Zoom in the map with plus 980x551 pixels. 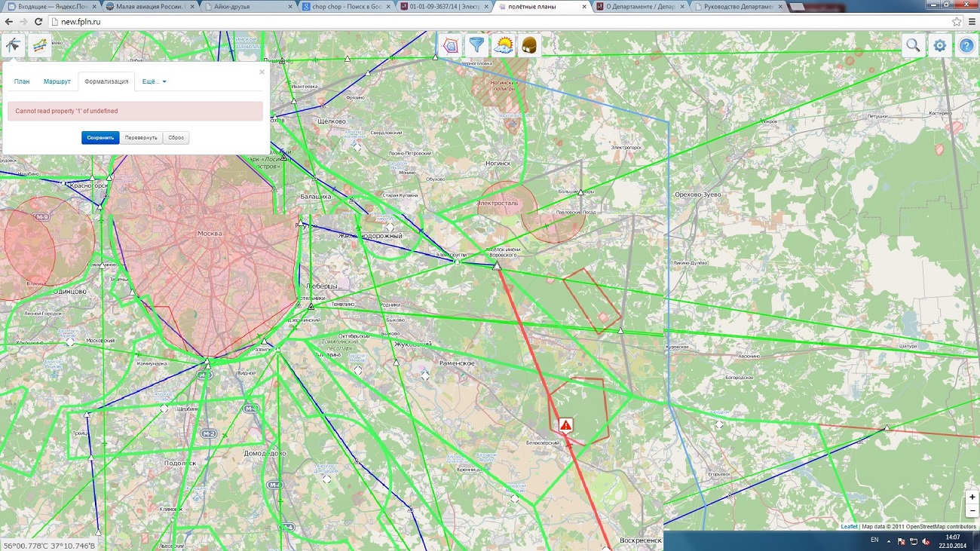point(972,497)
